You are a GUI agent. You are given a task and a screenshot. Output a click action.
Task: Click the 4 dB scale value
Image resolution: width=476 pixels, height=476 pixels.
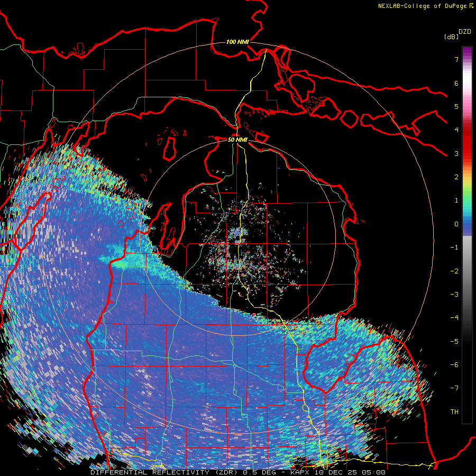pyautogui.click(x=456, y=130)
